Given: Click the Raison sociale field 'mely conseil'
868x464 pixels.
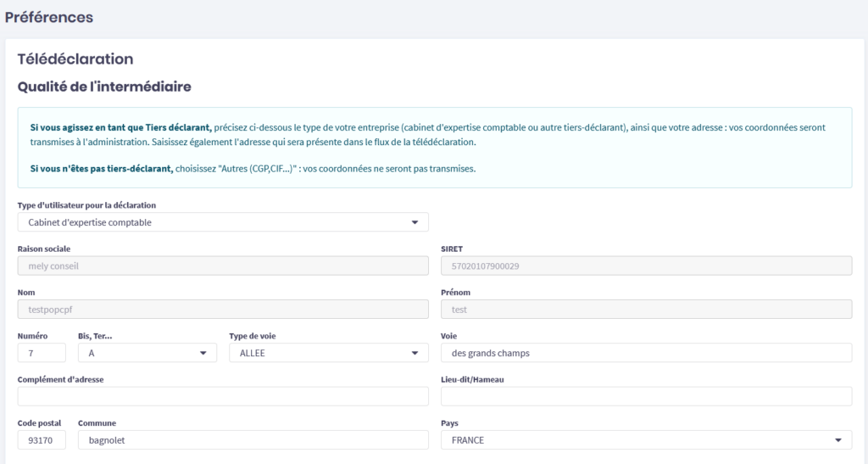Looking at the screenshot, I should click(x=222, y=266).
